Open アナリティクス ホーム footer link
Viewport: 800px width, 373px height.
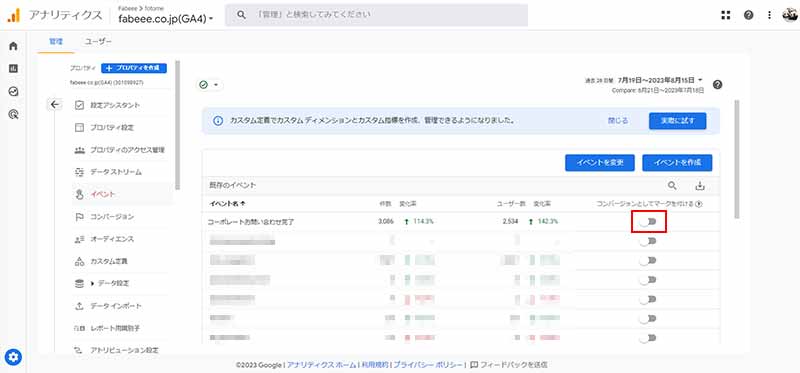point(321,365)
